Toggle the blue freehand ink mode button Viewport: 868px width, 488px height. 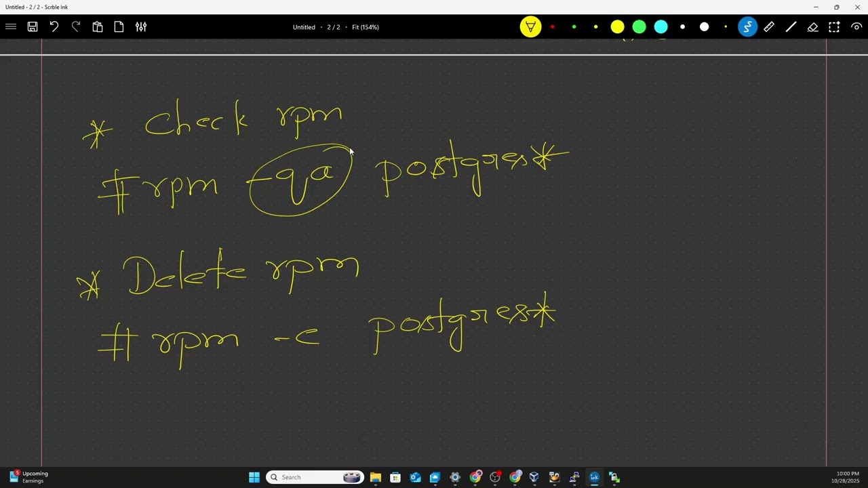click(747, 27)
